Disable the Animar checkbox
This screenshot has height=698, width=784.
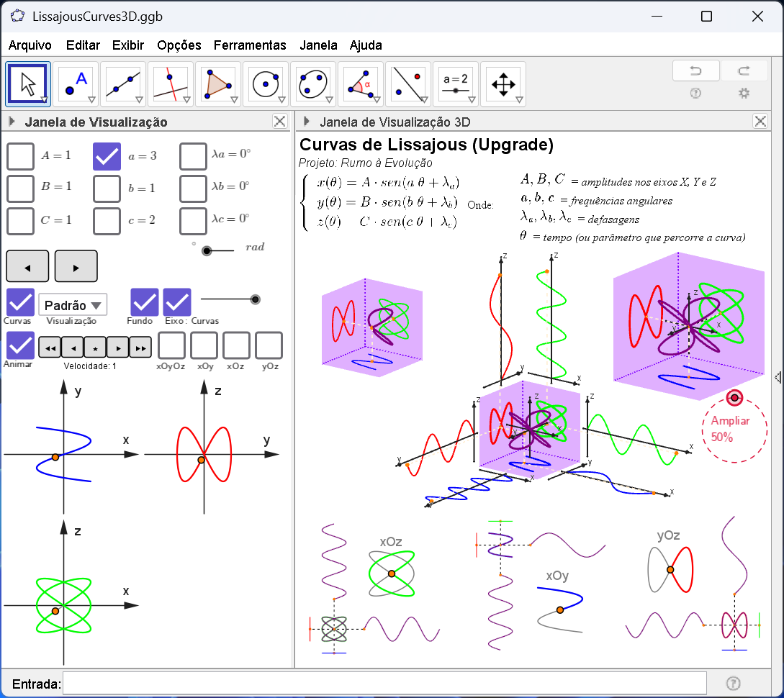click(20, 345)
